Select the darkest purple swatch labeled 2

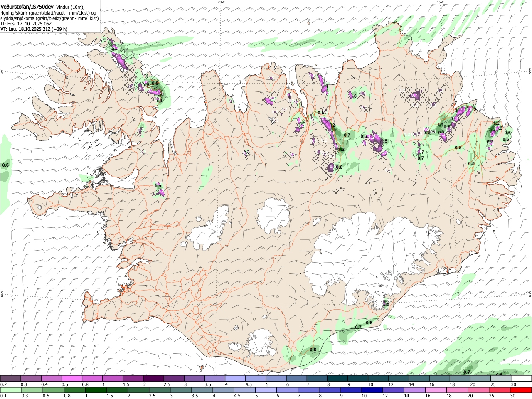coord(153,379)
